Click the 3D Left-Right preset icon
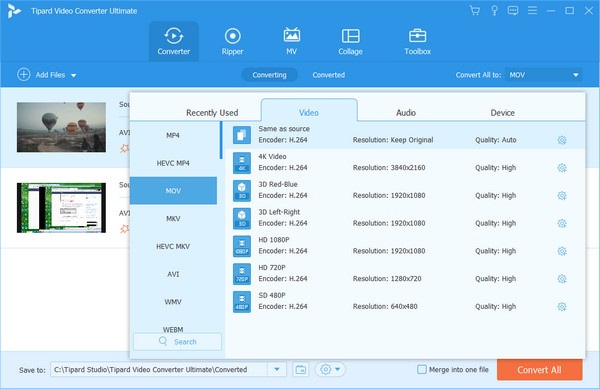 tap(242, 218)
